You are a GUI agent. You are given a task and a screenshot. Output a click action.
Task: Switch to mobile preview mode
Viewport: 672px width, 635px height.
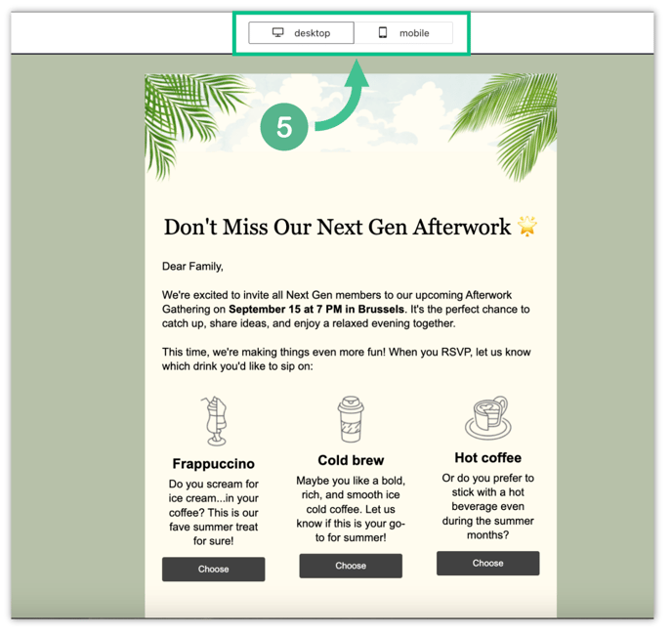pos(403,33)
